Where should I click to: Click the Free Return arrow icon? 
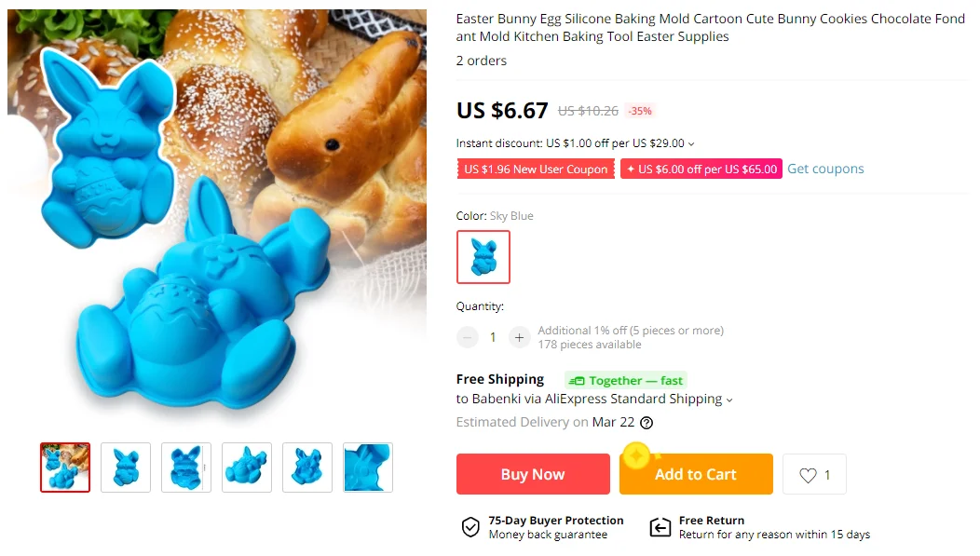click(660, 527)
